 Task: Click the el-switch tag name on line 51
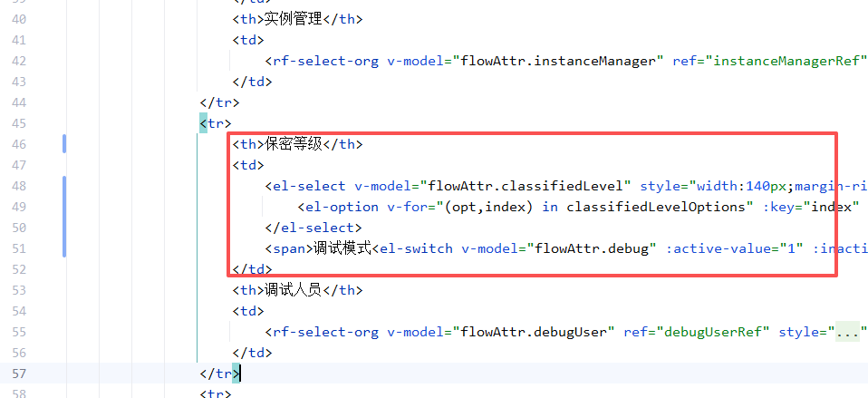[417, 248]
